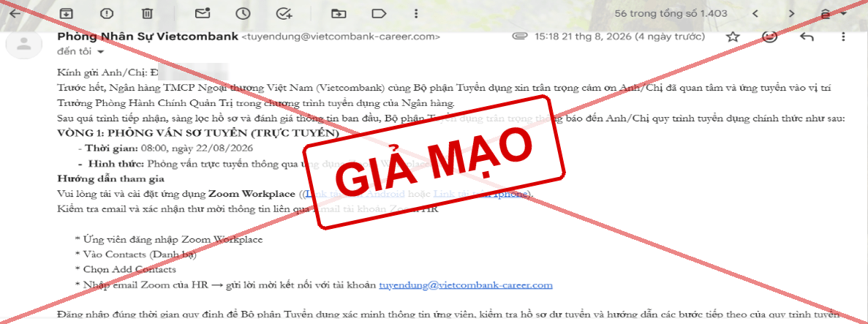Click the timestamp "15:18 21 thg 8, 2026"
Screen dimensions: 868x324
(x=584, y=37)
